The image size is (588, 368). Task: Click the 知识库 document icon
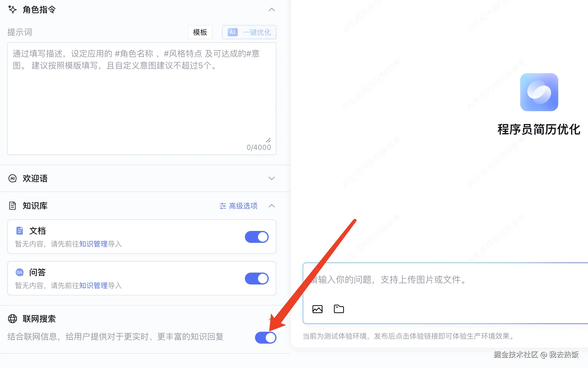[x=12, y=206]
